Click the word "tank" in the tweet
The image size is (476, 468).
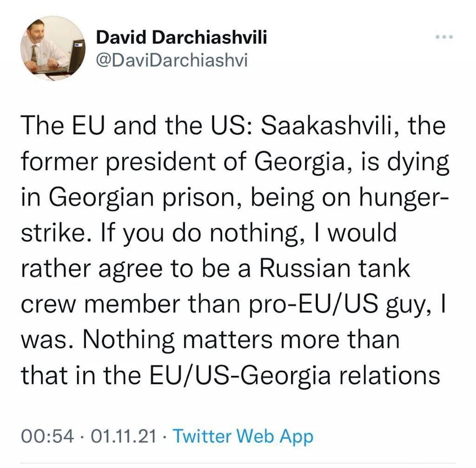coord(383,268)
